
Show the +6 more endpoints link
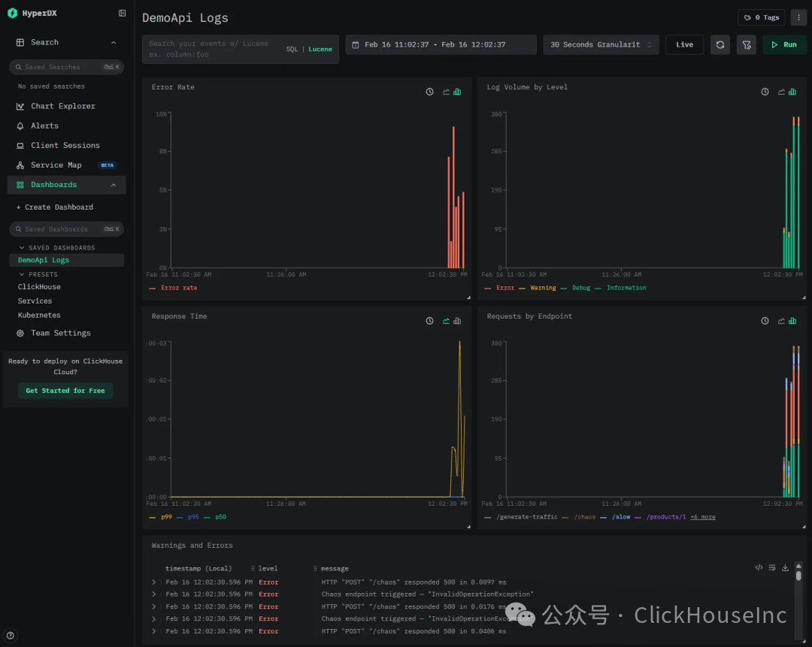(703, 517)
